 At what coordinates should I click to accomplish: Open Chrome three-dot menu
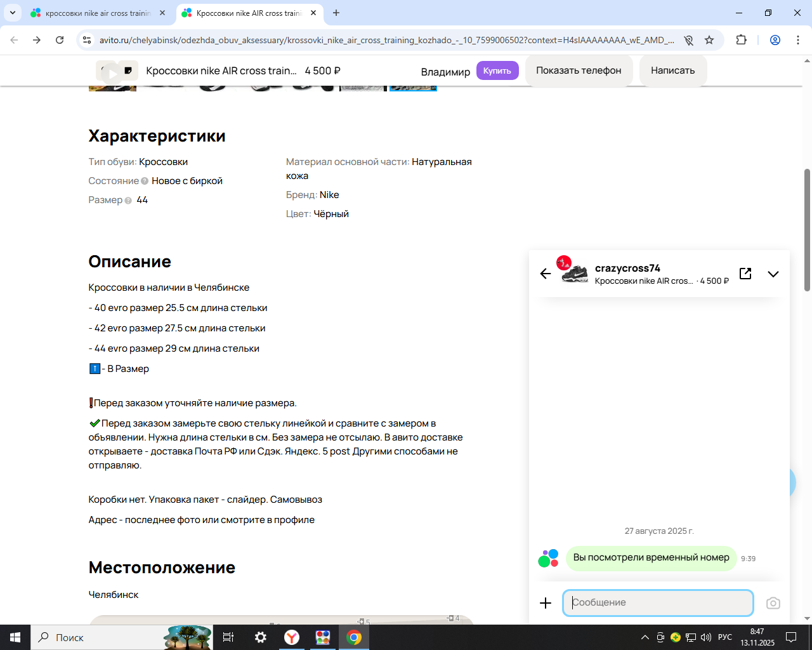click(x=798, y=40)
